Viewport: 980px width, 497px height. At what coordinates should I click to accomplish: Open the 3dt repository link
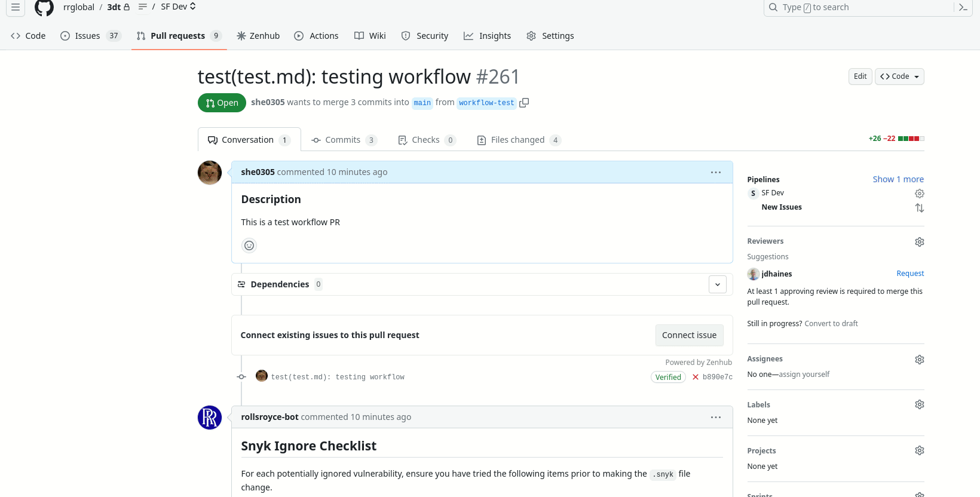[114, 7]
